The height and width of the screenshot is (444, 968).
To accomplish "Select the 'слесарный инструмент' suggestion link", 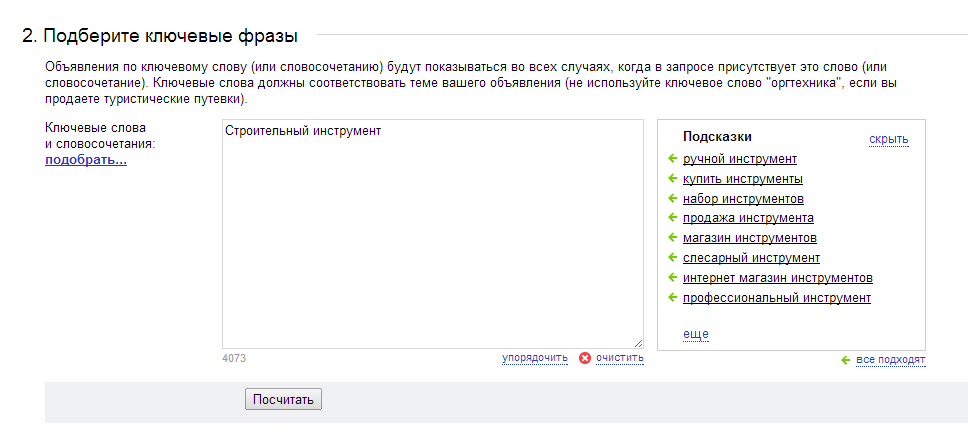I will point(751,258).
